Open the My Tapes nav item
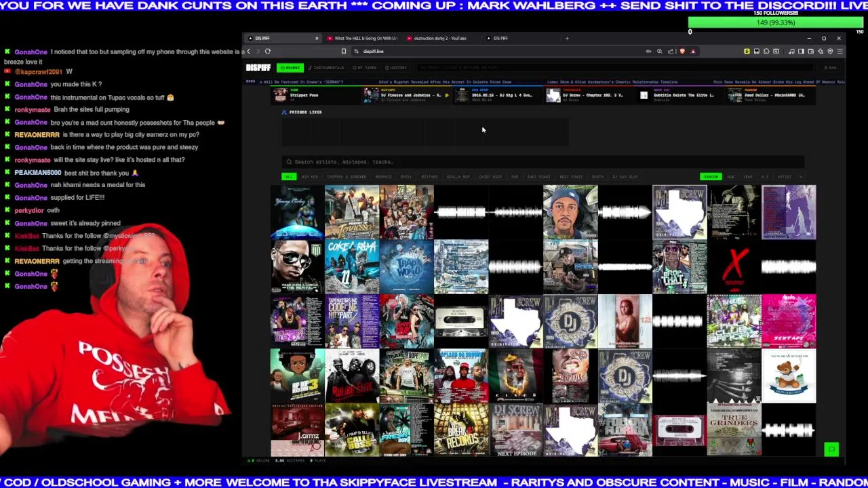This screenshot has height=488, width=868. coord(365,68)
